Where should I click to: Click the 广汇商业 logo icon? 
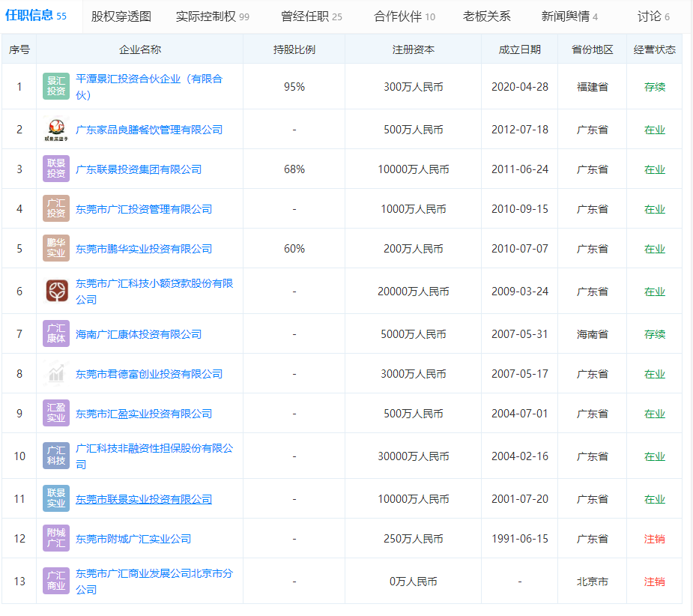(x=56, y=581)
